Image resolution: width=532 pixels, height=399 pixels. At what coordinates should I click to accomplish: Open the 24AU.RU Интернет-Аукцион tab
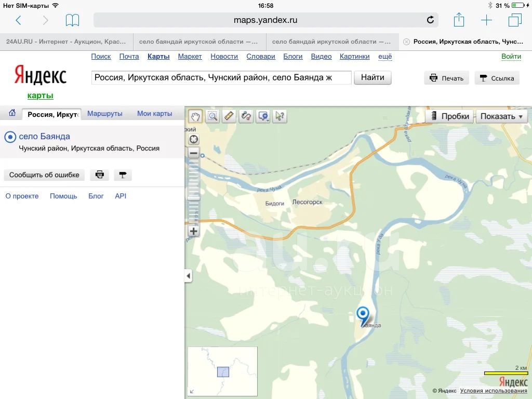click(66, 42)
